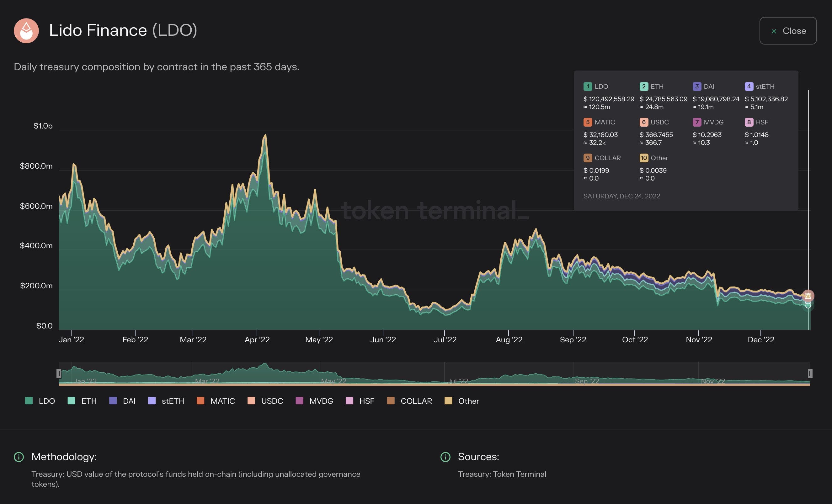This screenshot has width=832, height=504.
Task: Click the left handle of the range selector
Action: pyautogui.click(x=59, y=373)
